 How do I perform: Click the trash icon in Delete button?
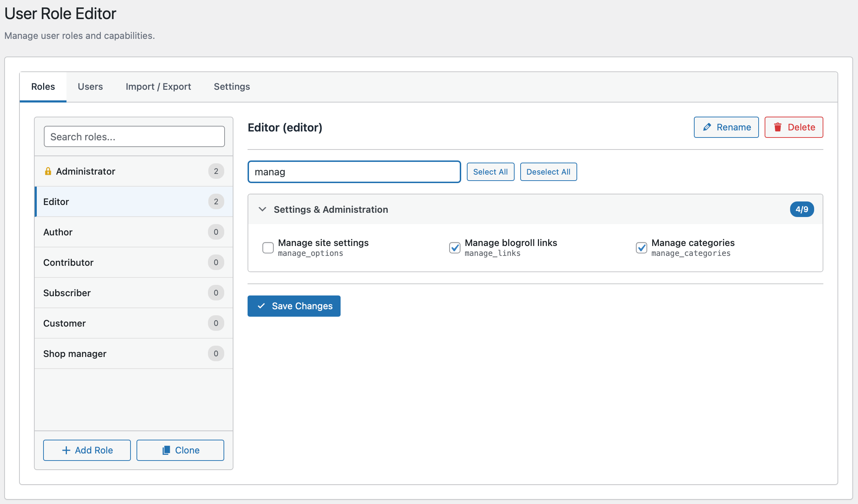778,127
